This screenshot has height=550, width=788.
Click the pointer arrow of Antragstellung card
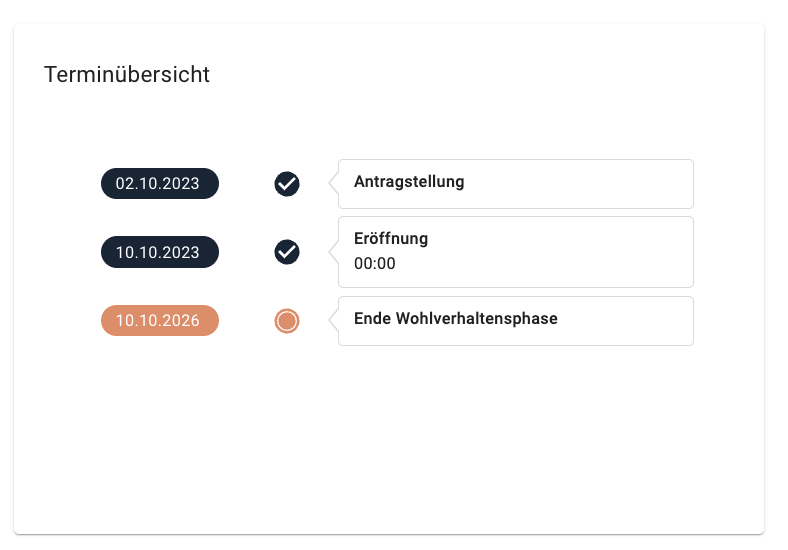pos(334,184)
